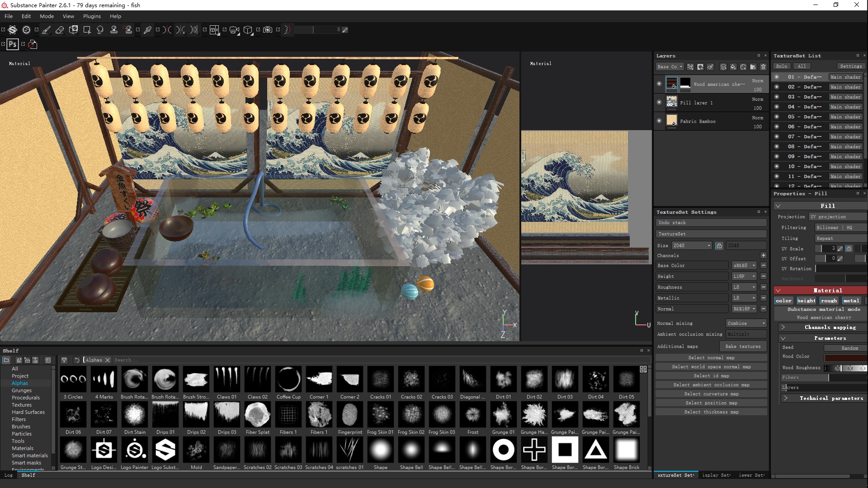Collapse the Parameters section
The width and height of the screenshot is (868, 488).
coord(822,338)
